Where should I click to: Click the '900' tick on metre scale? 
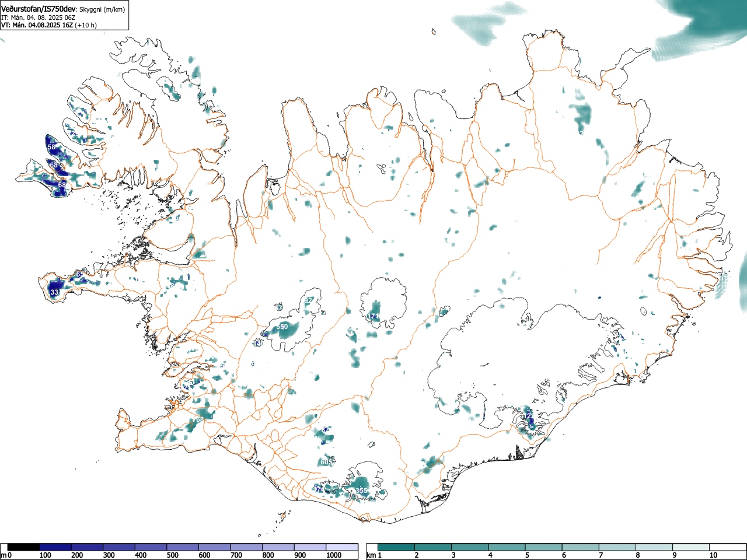pyautogui.click(x=299, y=555)
